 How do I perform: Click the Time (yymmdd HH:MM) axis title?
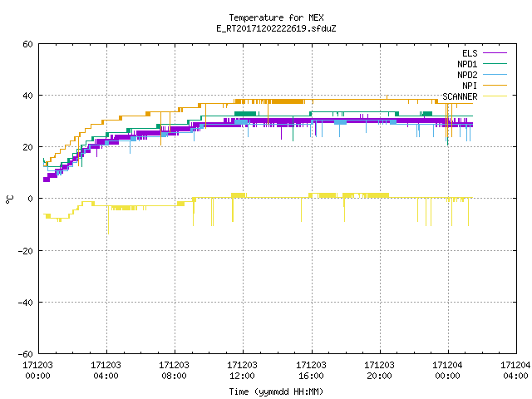click(276, 392)
